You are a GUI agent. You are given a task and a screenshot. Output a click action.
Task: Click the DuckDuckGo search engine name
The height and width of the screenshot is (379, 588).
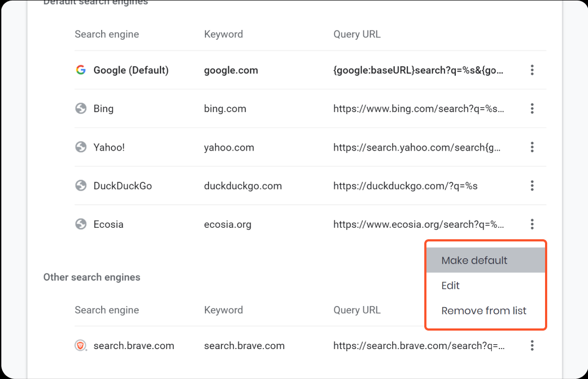point(122,186)
